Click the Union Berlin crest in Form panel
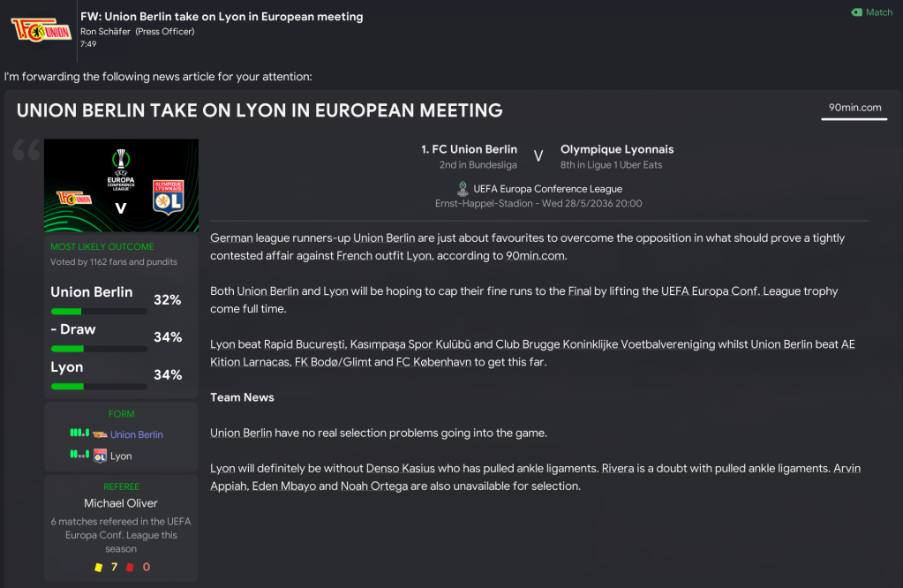The height and width of the screenshot is (588, 903). click(100, 434)
